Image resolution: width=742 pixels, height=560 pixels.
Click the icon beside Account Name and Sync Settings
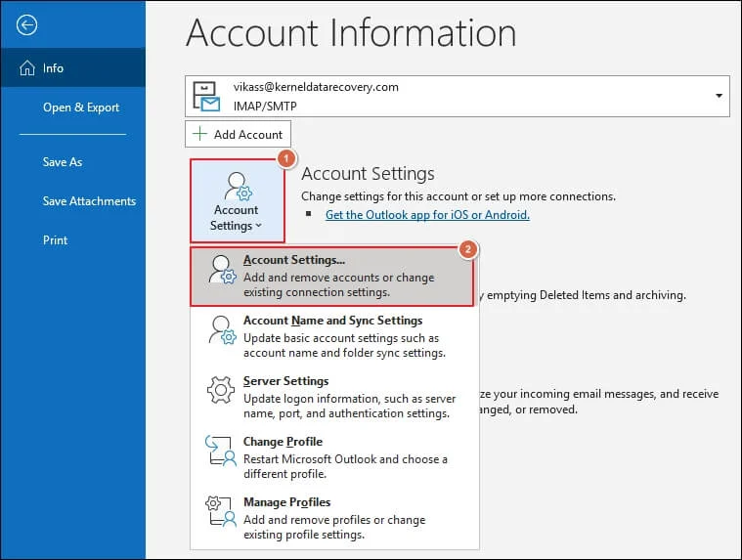[x=223, y=330]
